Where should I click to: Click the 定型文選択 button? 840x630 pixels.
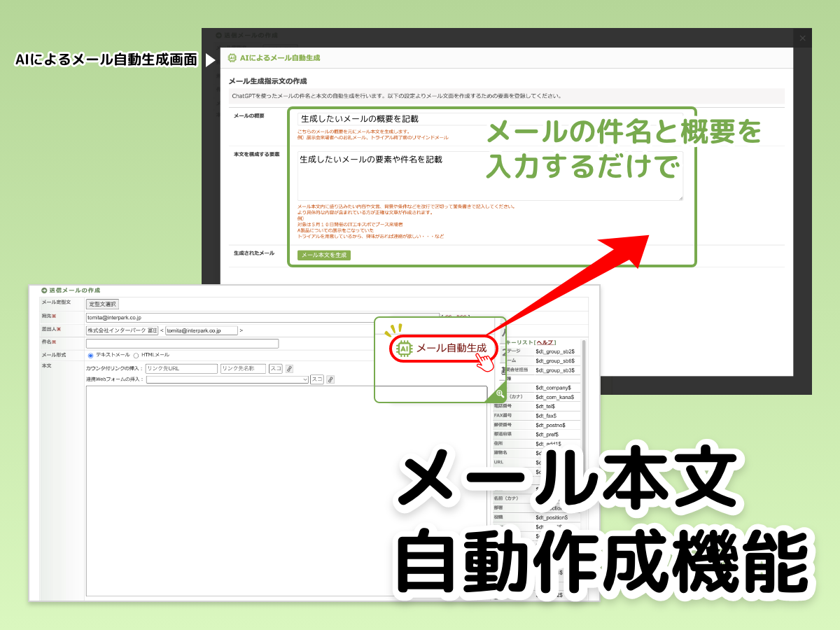pyautogui.click(x=101, y=304)
